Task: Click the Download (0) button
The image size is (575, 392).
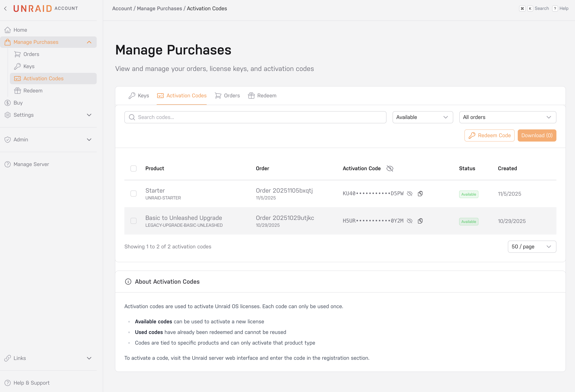Action: tap(537, 135)
